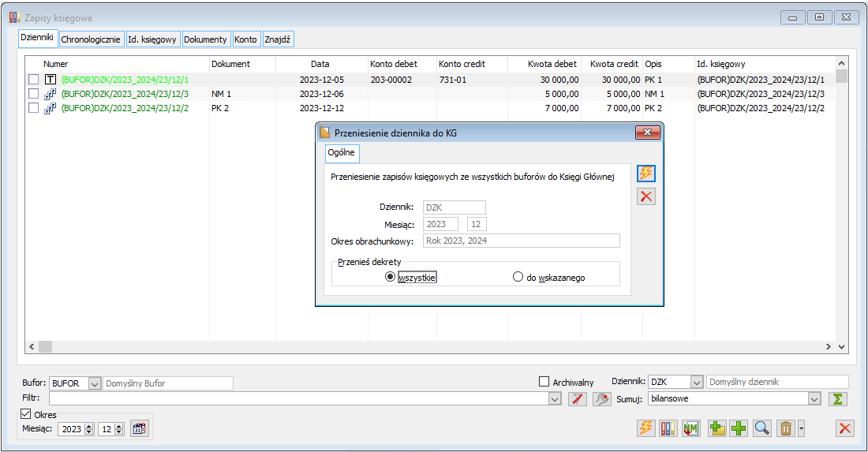Viewport: 868px width, 452px height.
Task: Open the Sumuj bilansowe dropdown
Action: pos(814,399)
